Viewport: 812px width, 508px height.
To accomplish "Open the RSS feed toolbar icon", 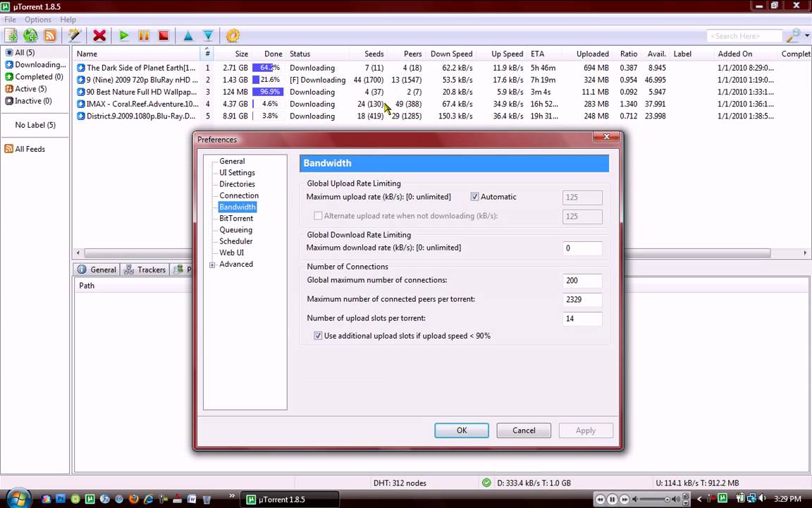I will pos(50,35).
